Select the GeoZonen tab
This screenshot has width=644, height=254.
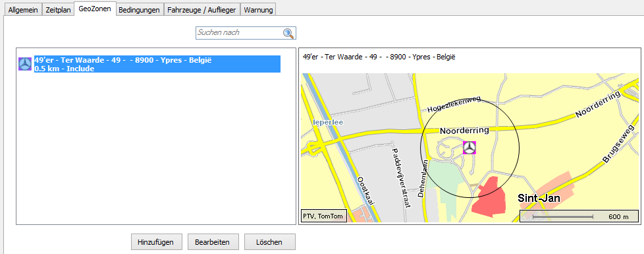[95, 9]
